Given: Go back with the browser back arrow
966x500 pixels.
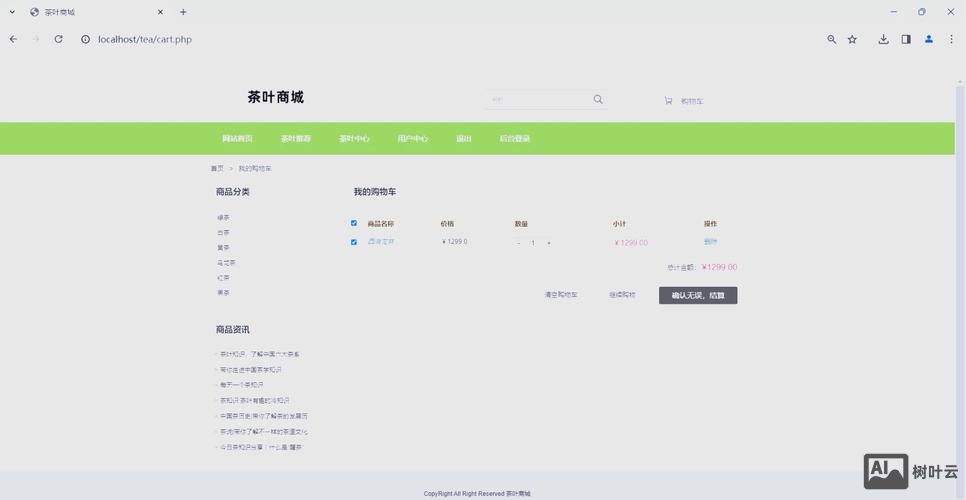Looking at the screenshot, I should tap(13, 39).
